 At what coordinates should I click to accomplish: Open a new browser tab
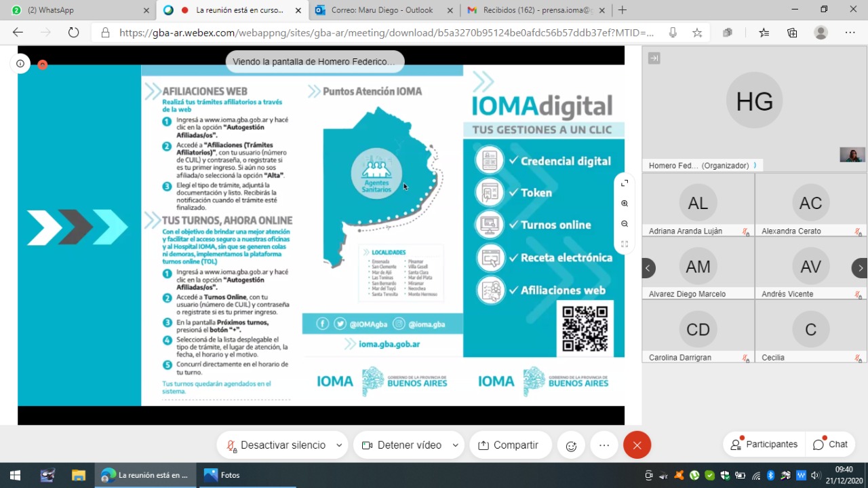(x=623, y=10)
